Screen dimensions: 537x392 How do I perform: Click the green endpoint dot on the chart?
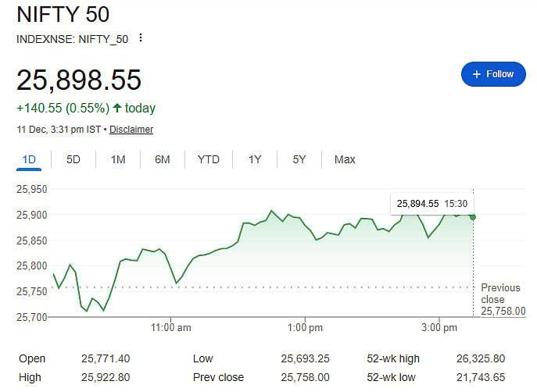pyautogui.click(x=473, y=216)
